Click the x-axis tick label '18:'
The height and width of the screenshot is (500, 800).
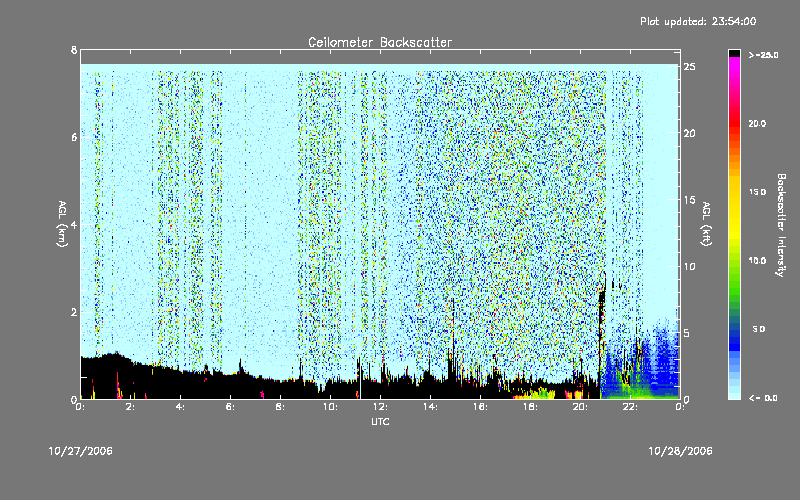pos(530,407)
